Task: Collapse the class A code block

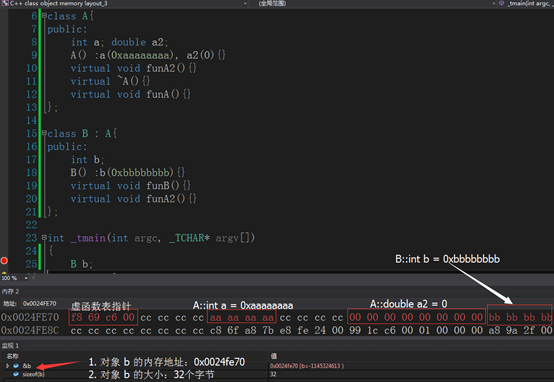Action: [44, 16]
